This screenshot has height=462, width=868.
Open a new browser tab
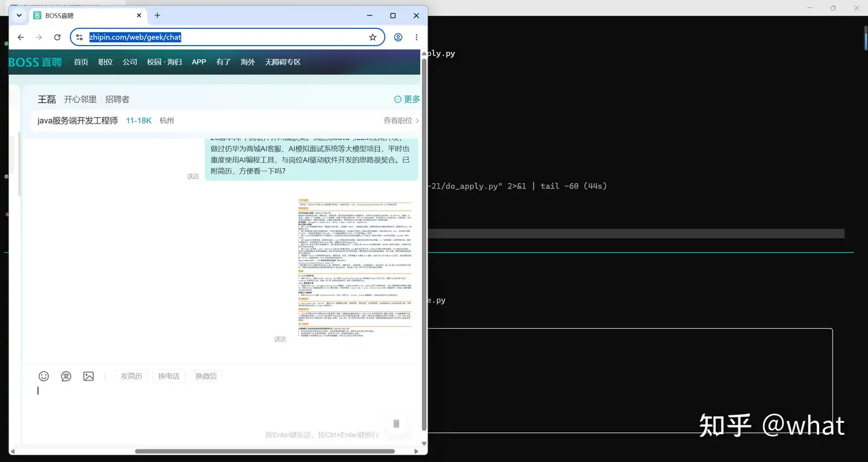pos(157,16)
